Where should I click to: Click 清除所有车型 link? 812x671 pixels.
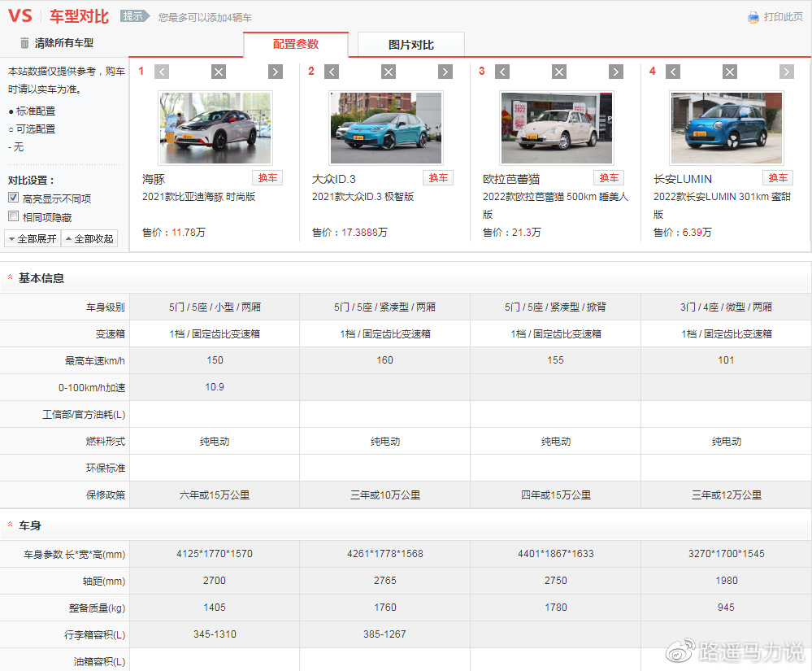[63, 43]
